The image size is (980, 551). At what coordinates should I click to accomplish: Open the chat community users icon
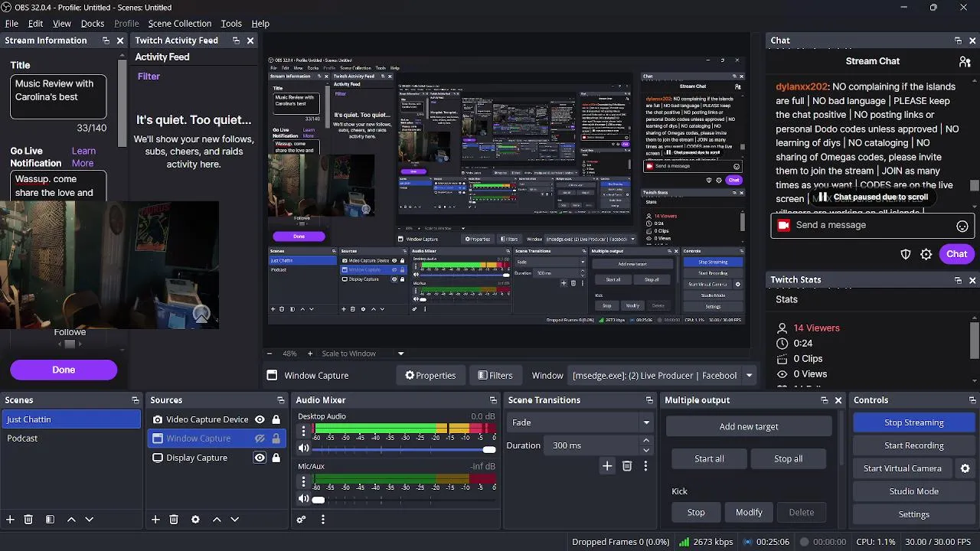(x=965, y=61)
